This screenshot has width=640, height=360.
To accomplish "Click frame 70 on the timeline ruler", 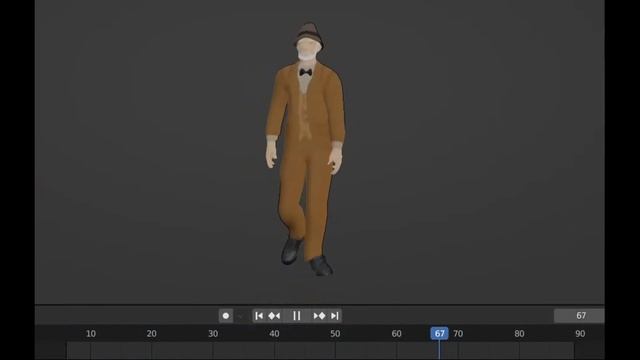I will pos(458,333).
